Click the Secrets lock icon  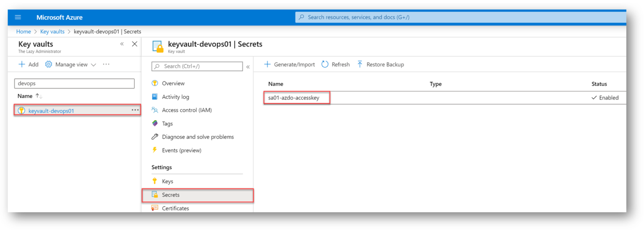(x=155, y=195)
